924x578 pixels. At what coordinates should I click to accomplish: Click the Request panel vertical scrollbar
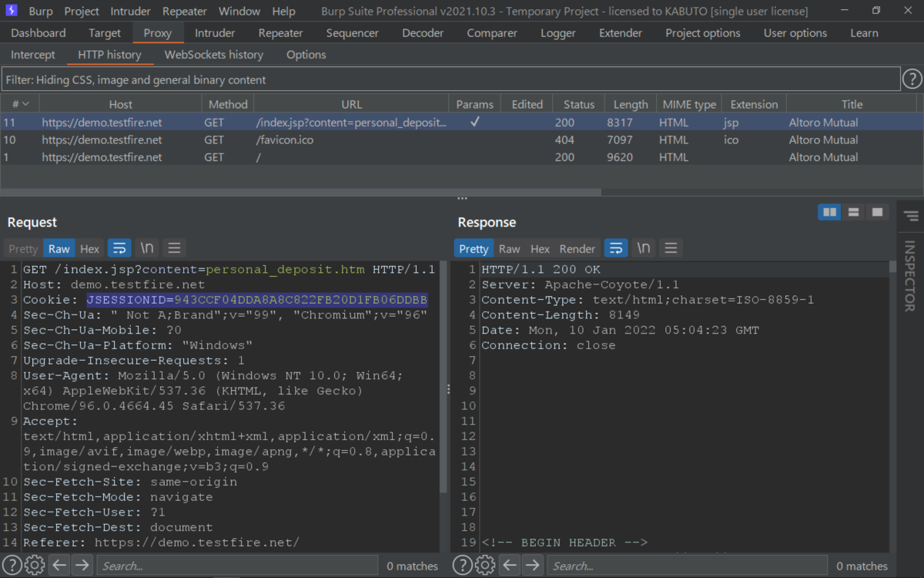[443, 378]
